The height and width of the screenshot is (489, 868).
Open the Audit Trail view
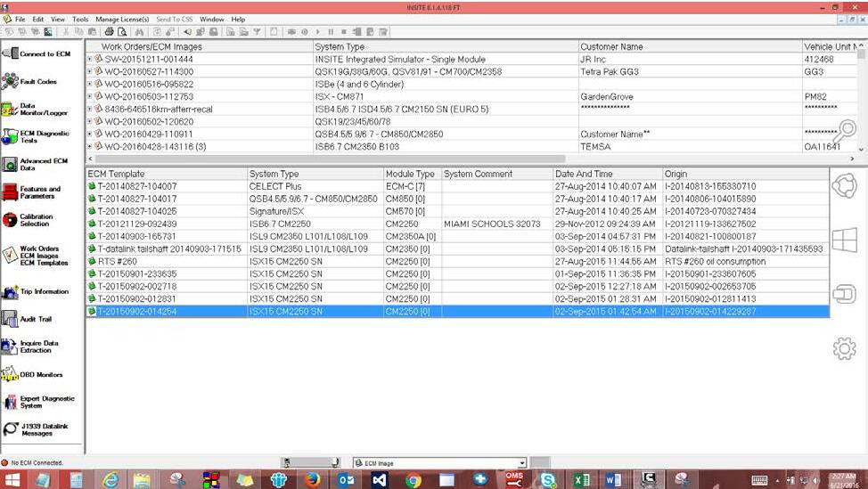[27, 319]
